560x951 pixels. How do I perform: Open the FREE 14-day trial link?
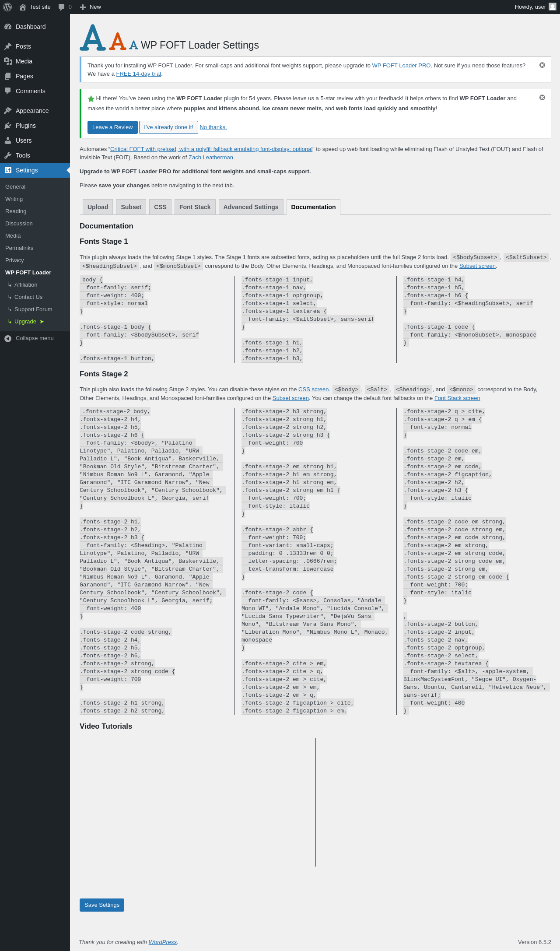(x=139, y=74)
